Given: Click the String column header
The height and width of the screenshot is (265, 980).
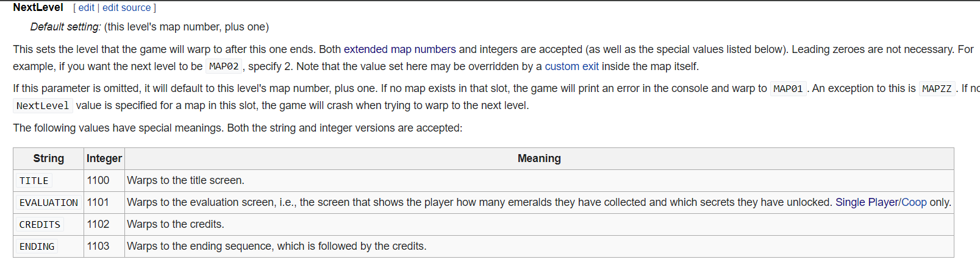Looking at the screenshot, I should (x=49, y=158).
